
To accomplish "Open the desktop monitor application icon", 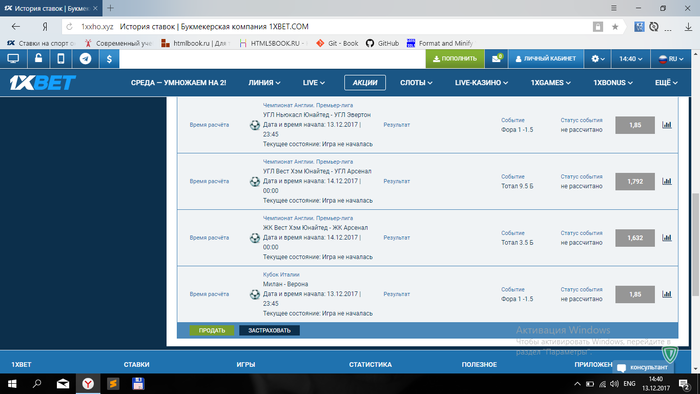I will (13, 59).
